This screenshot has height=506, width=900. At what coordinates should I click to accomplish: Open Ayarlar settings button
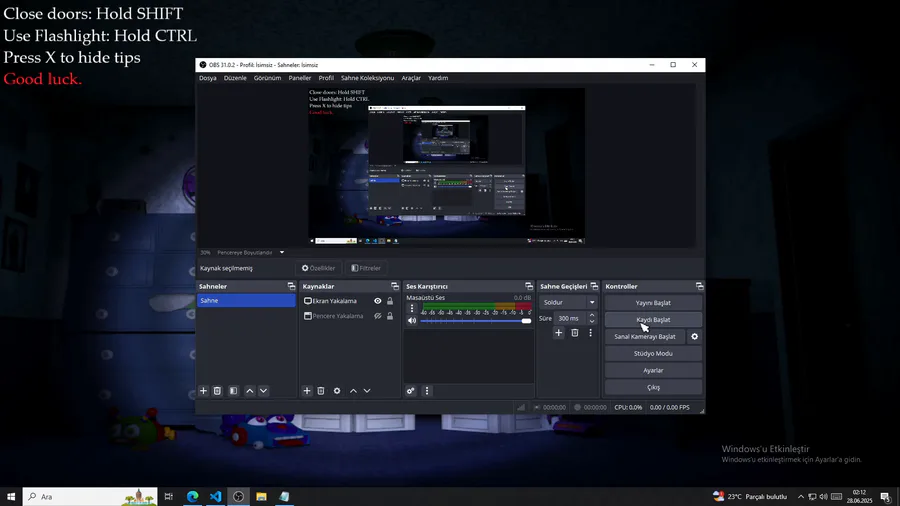point(653,371)
